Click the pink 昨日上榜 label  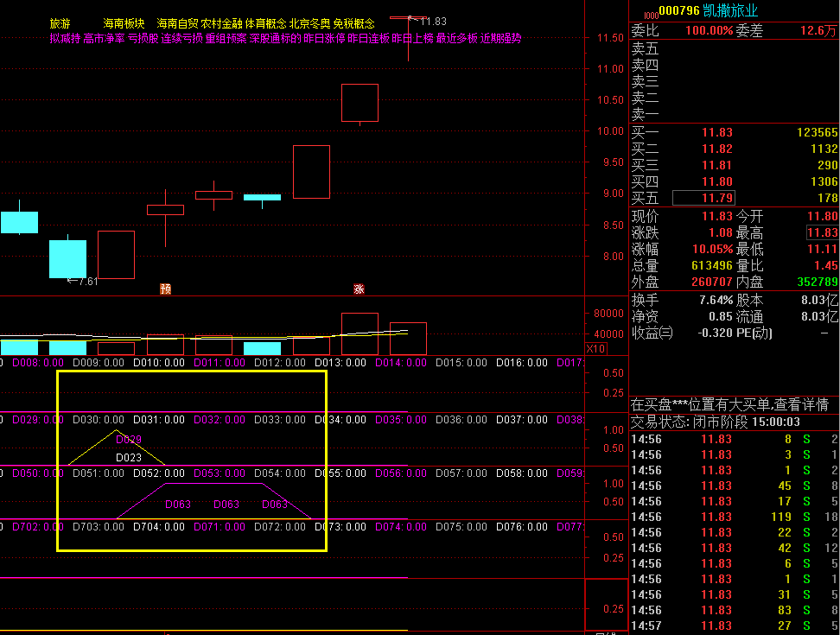(x=412, y=39)
